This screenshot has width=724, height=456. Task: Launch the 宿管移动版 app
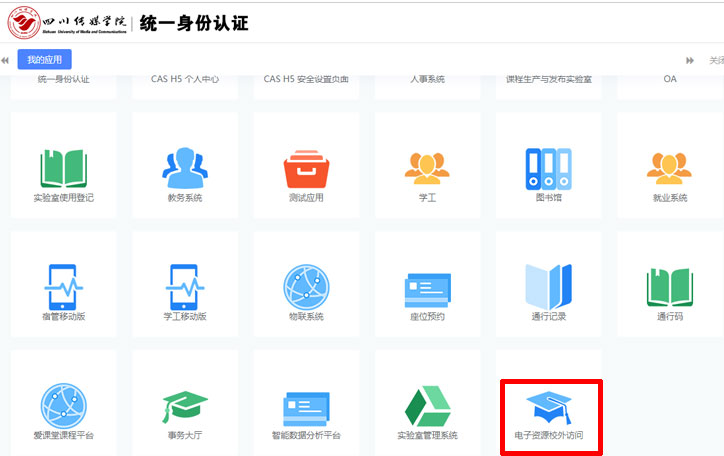pos(63,288)
